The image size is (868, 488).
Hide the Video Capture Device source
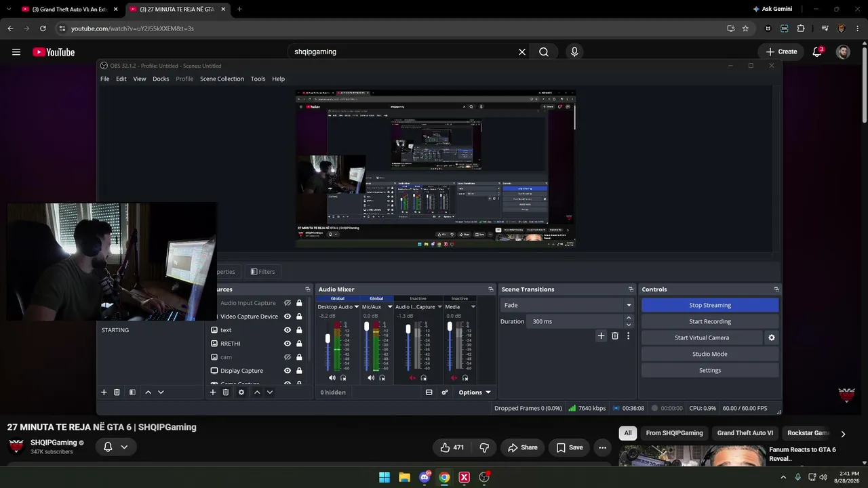288,317
